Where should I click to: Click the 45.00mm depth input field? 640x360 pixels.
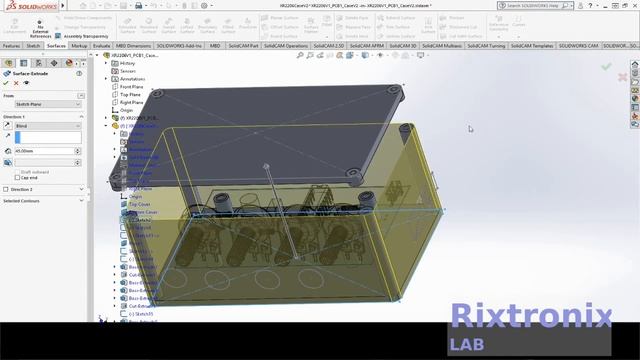[x=44, y=151]
